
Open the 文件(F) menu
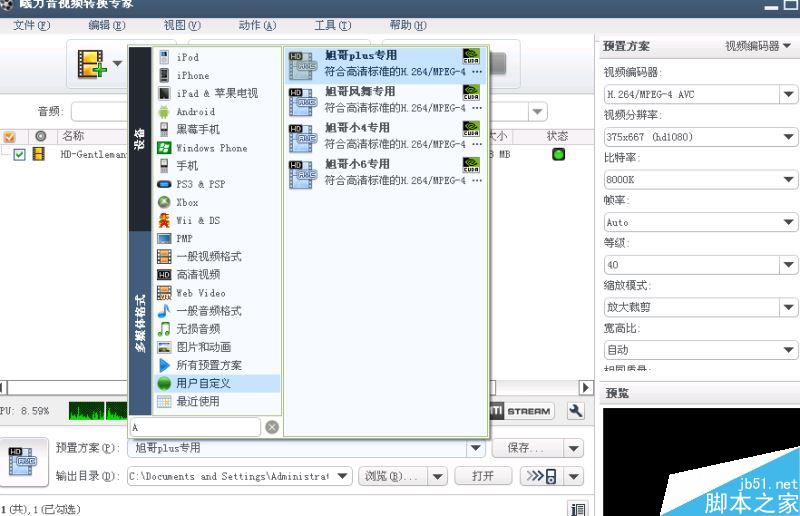tap(32, 25)
